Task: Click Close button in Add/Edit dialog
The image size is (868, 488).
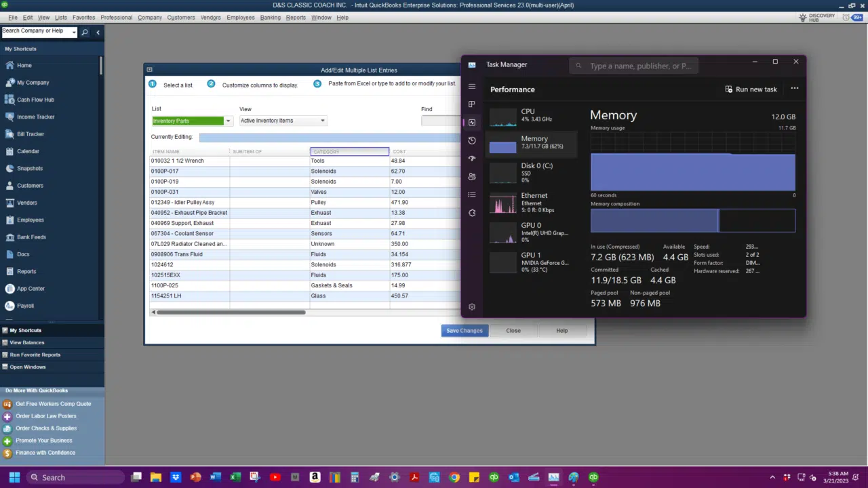Action: pos(513,331)
